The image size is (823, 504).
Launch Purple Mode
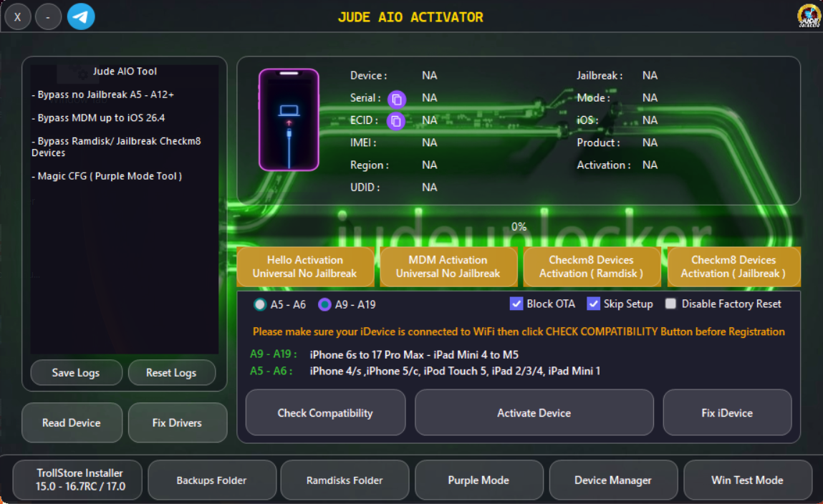click(x=478, y=480)
